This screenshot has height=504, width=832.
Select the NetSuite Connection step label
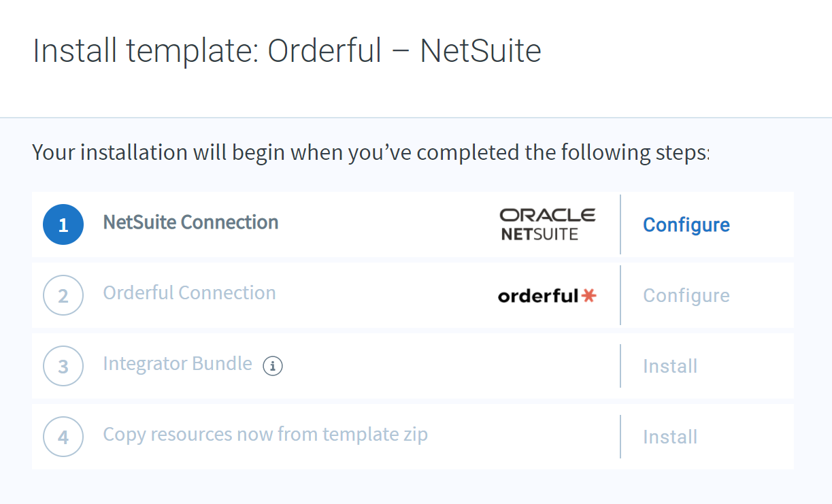tap(190, 222)
